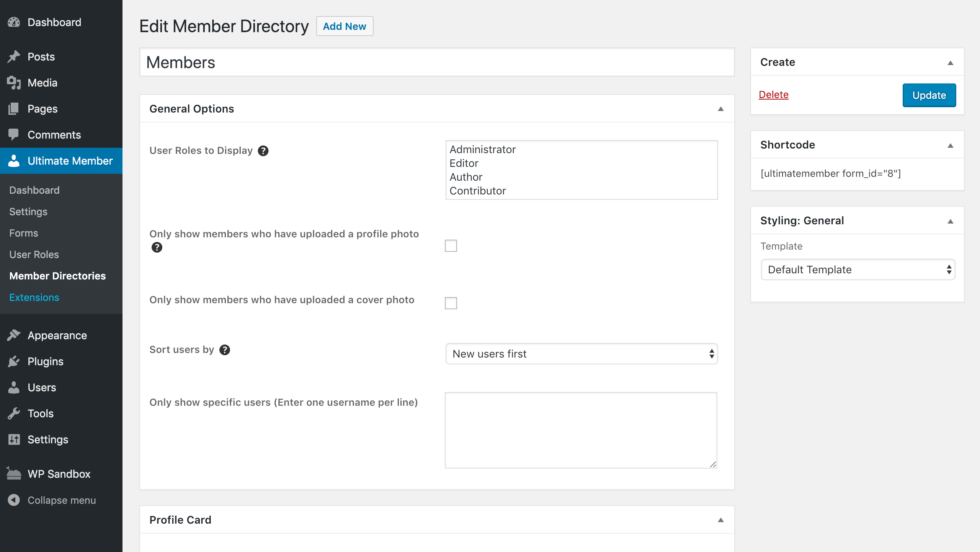Click the Comments bubble icon
Screen dimensions: 980x552
point(14,135)
